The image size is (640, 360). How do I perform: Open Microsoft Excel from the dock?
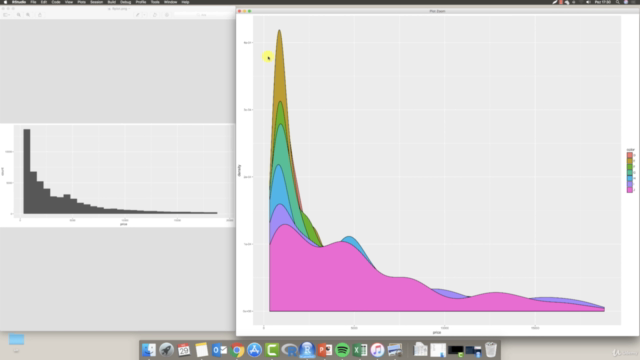[x=360, y=350]
